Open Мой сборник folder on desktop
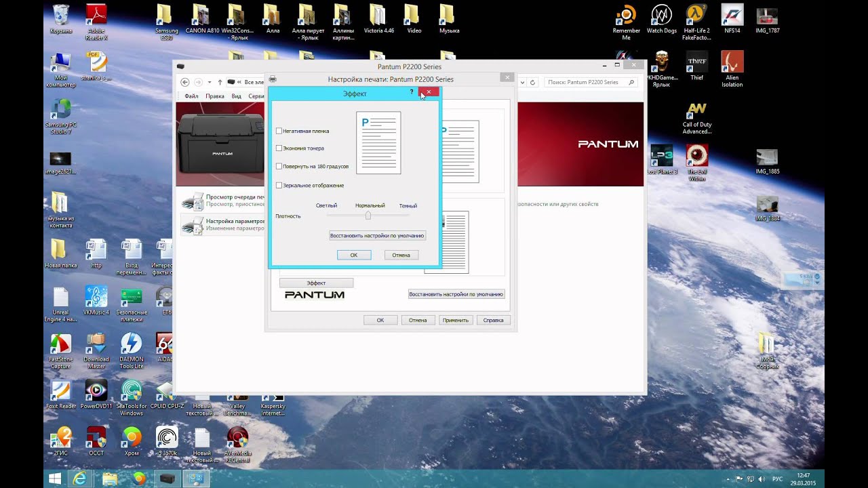This screenshot has width=868, height=488. [x=767, y=350]
